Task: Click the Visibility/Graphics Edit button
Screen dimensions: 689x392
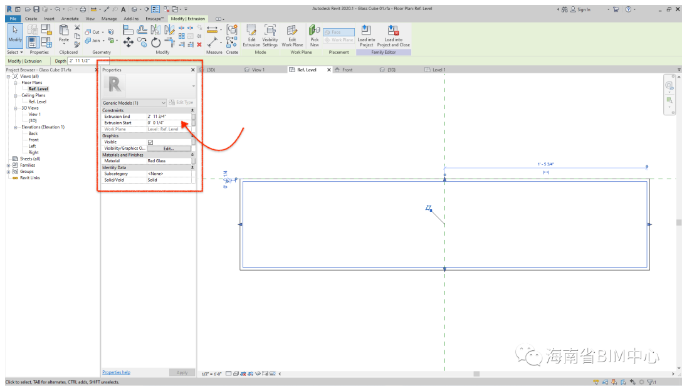Action: point(169,149)
